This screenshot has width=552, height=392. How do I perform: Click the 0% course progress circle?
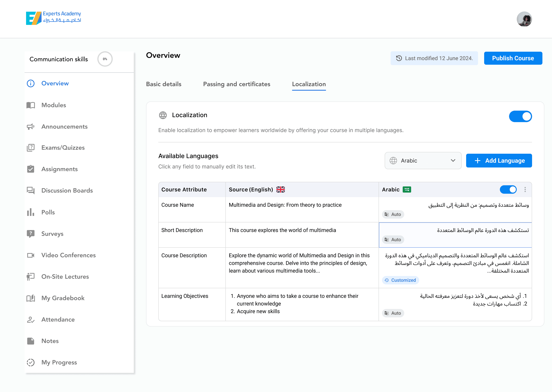click(x=105, y=59)
